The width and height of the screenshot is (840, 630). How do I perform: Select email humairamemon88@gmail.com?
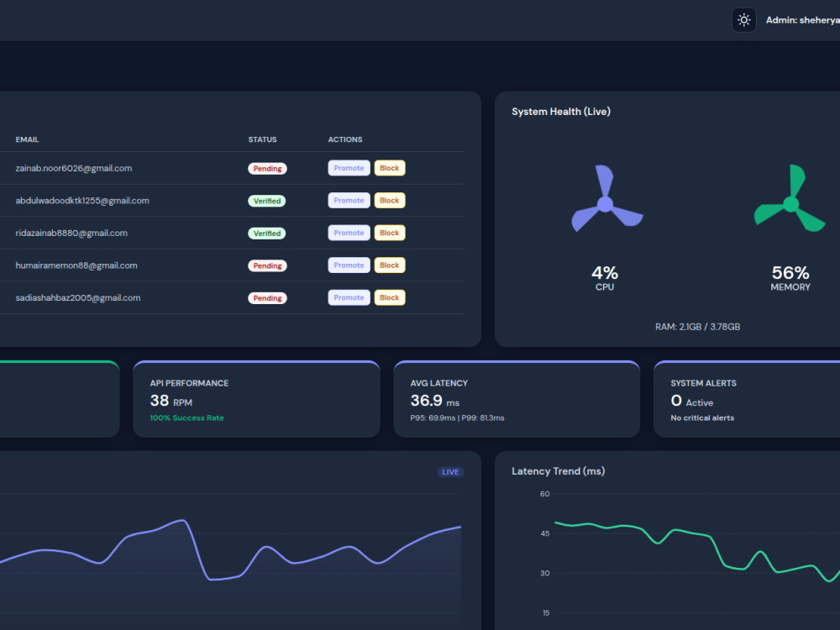pos(76,265)
